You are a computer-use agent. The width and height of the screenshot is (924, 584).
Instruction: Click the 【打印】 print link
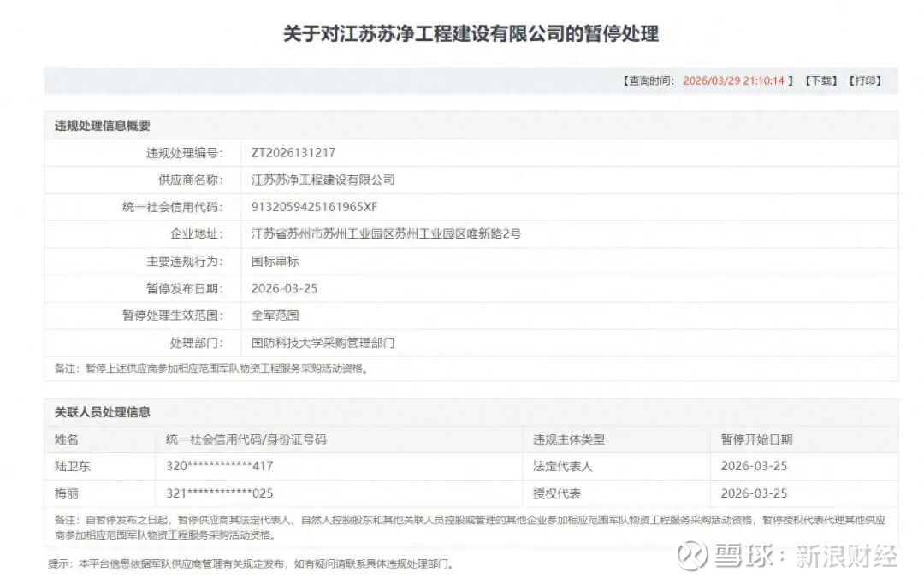coord(865,80)
